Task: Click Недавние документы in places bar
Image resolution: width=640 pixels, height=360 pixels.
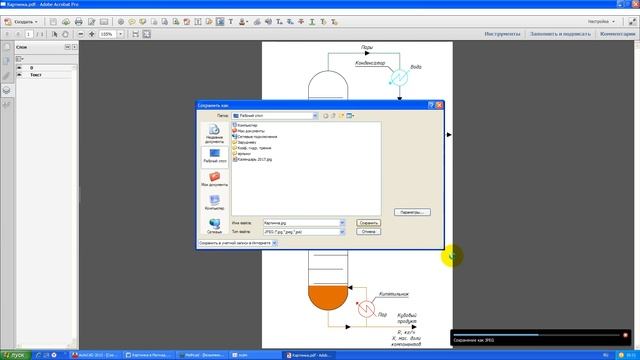Action: pyautogui.click(x=214, y=134)
